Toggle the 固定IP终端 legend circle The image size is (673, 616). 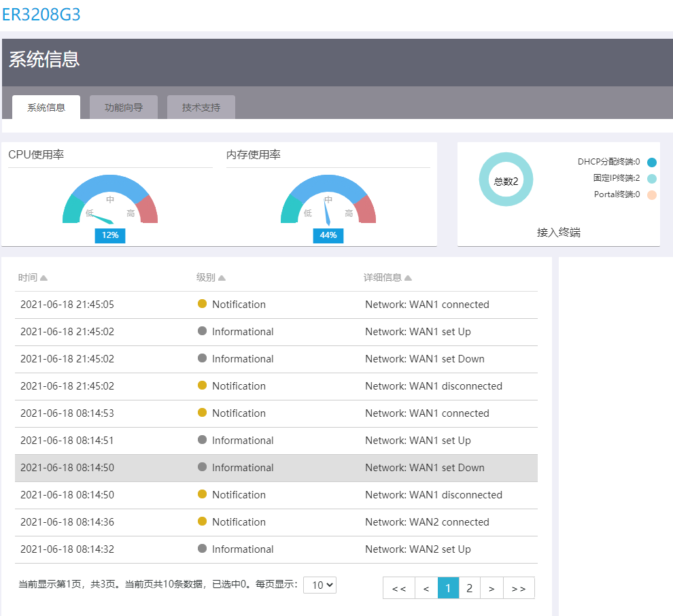click(652, 179)
